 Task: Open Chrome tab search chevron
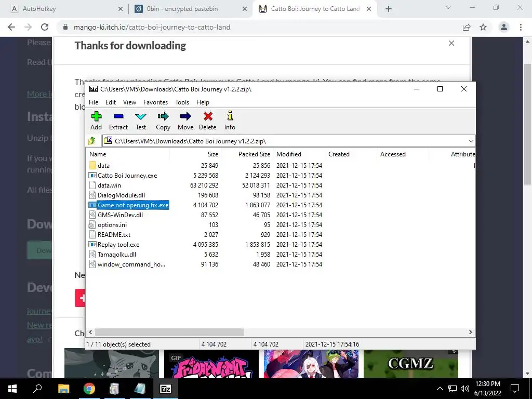point(448,7)
